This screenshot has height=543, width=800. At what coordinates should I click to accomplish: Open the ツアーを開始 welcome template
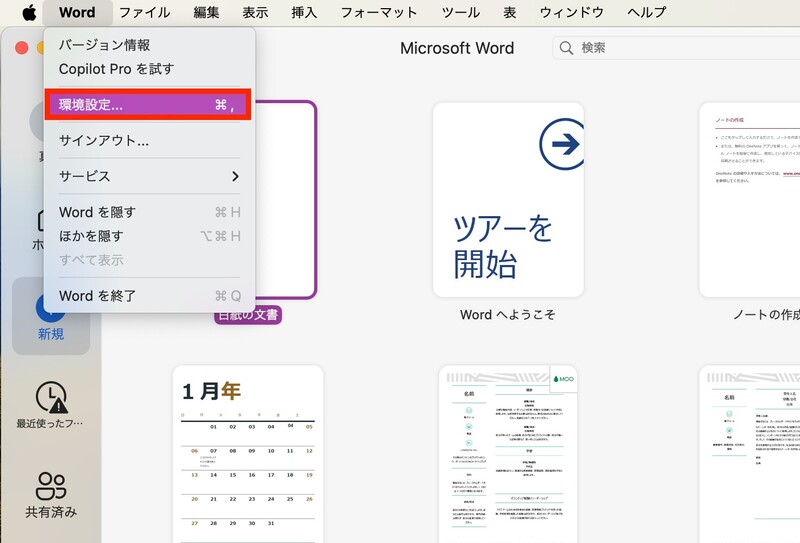tap(508, 200)
